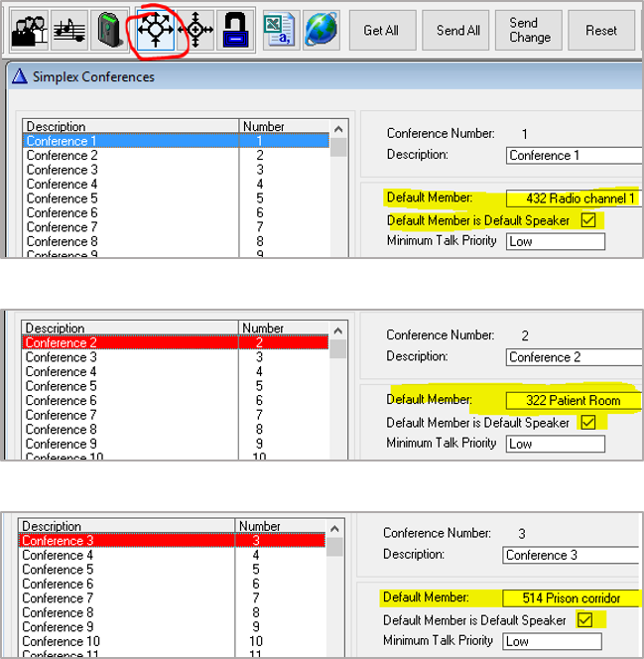Open the open duplex conference arrows icon
Screen dimensions: 644x659
click(195, 30)
